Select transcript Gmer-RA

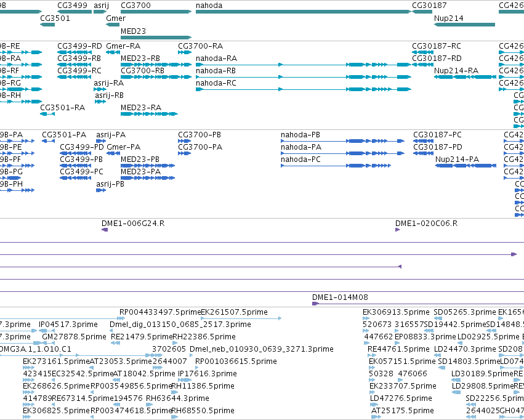tap(113, 52)
